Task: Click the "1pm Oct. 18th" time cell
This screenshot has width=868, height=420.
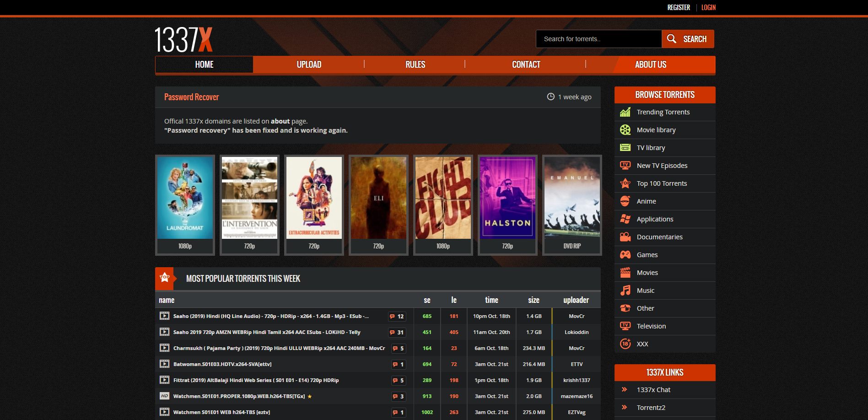Action: (x=491, y=380)
